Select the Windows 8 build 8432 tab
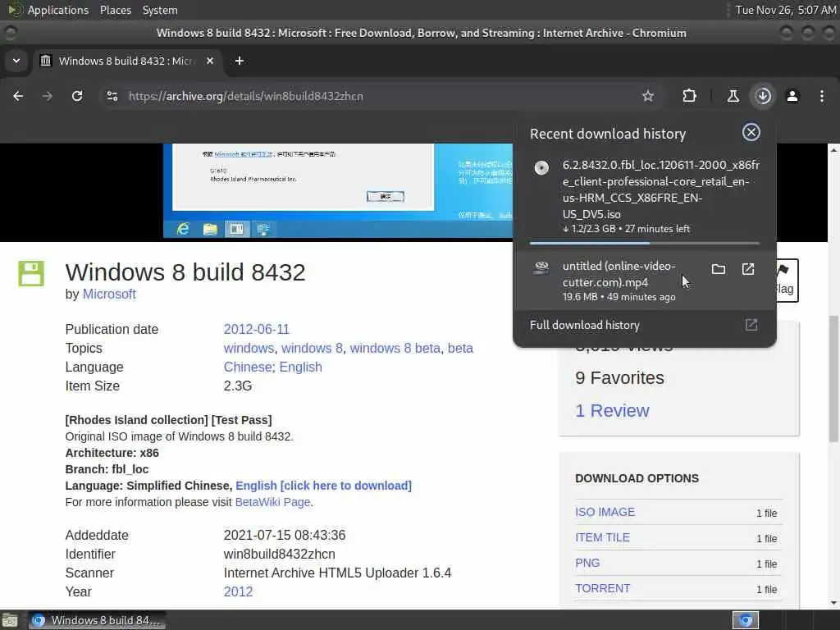Screen dimensions: 840x630 [x=126, y=61]
